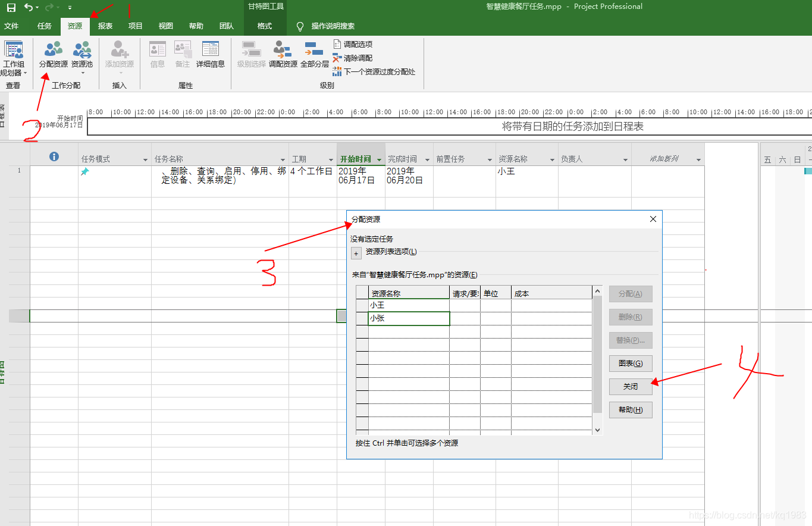Select the finish date 2019年06月20日 cell

point(409,181)
